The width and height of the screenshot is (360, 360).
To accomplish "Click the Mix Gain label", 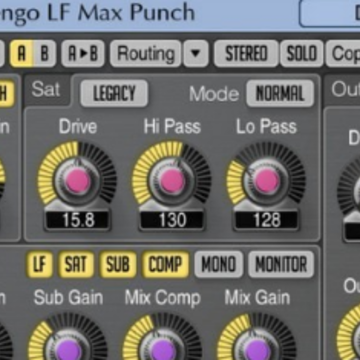I will click(257, 298).
